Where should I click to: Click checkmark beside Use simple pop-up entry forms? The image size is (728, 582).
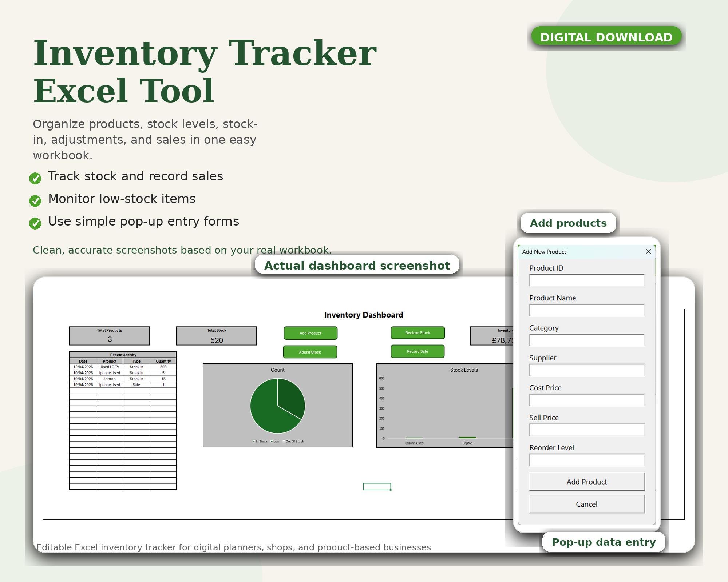point(35,223)
